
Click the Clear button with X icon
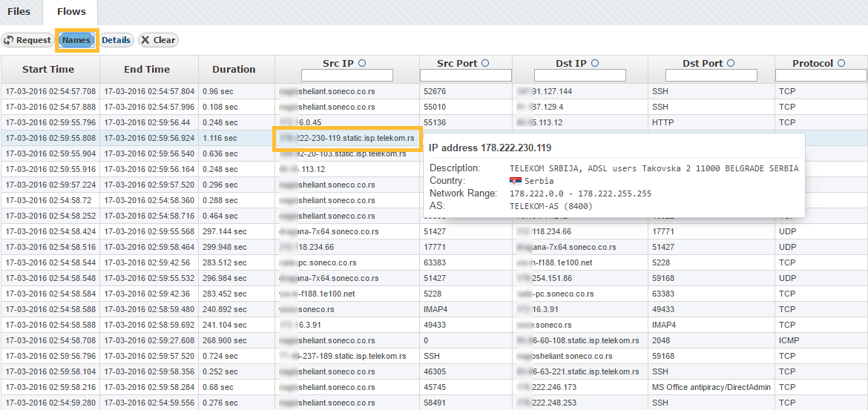[x=158, y=40]
